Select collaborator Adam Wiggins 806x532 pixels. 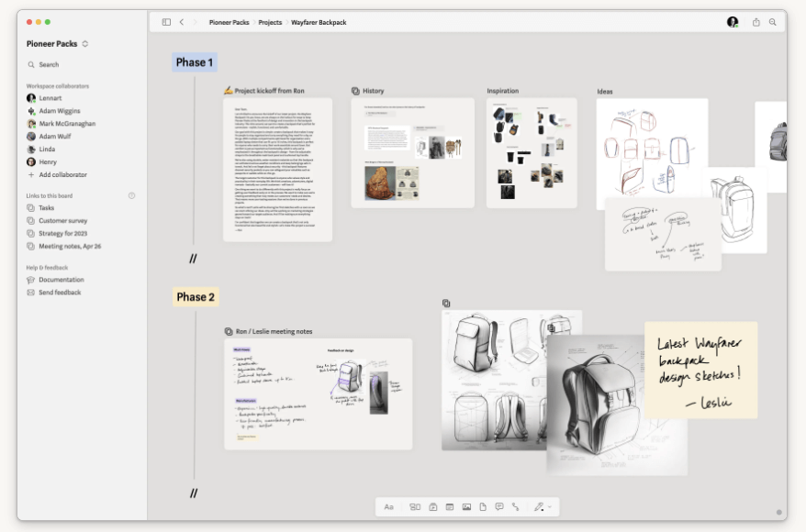click(x=53, y=111)
